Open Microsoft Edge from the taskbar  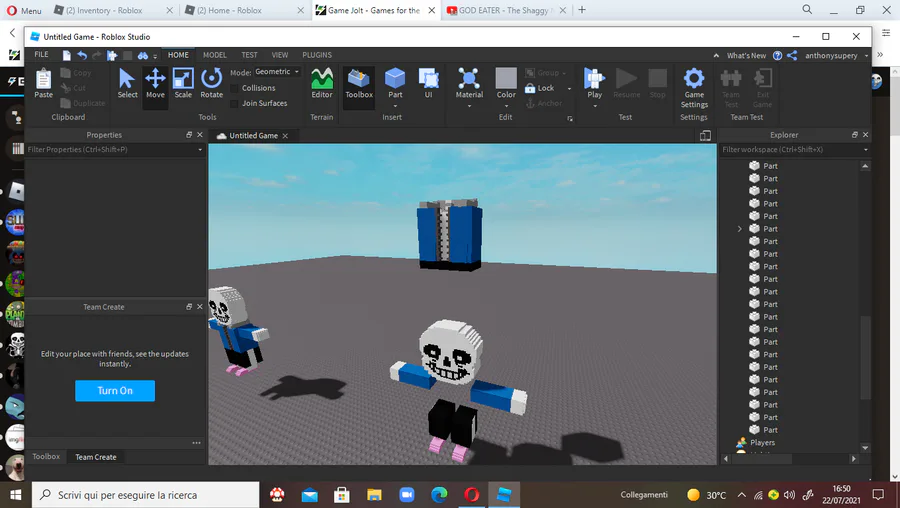(439, 495)
